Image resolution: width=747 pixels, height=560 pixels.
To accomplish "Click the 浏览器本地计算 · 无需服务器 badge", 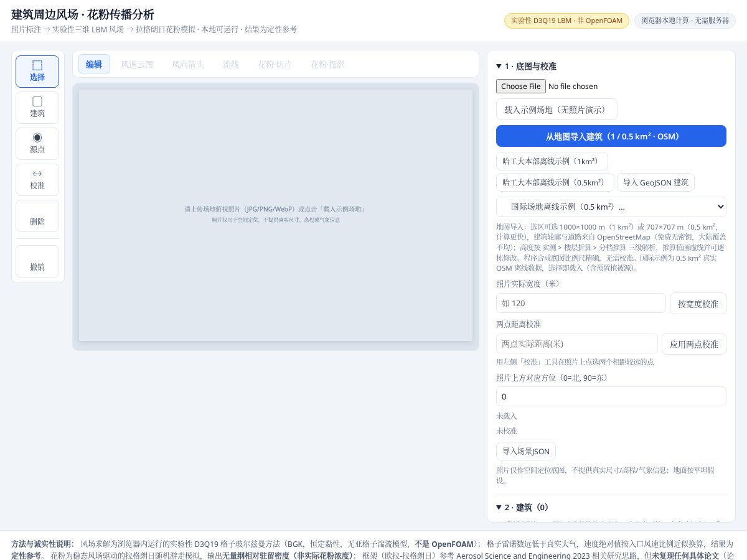I will click(x=685, y=21).
